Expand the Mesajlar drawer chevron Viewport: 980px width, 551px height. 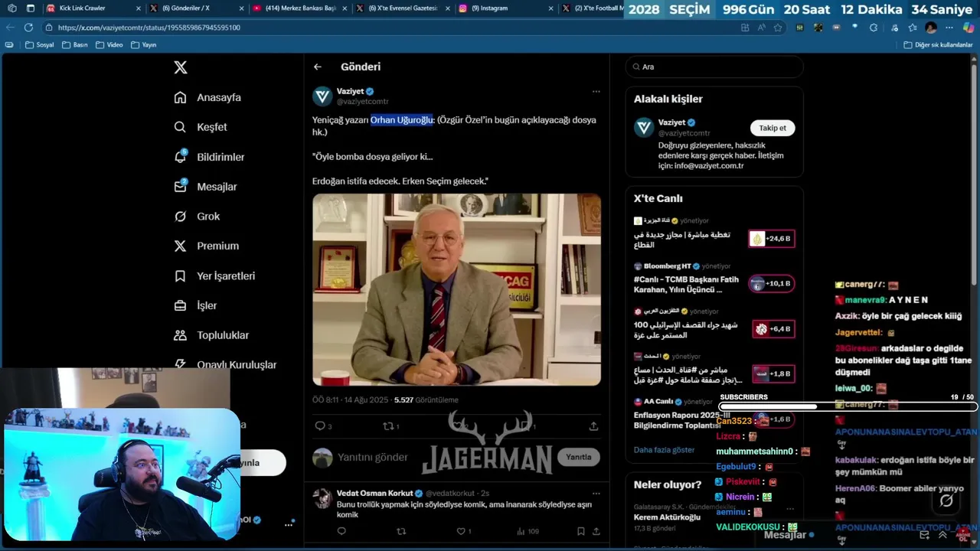[942, 535]
